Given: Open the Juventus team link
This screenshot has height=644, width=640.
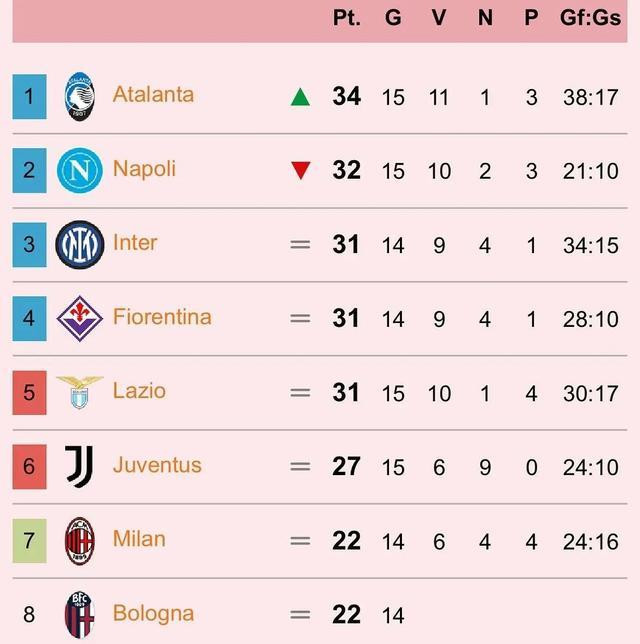Looking at the screenshot, I should 157,465.
